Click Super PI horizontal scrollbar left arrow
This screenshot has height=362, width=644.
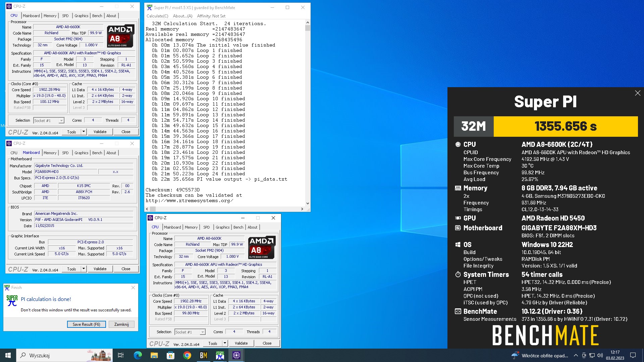[x=147, y=209]
